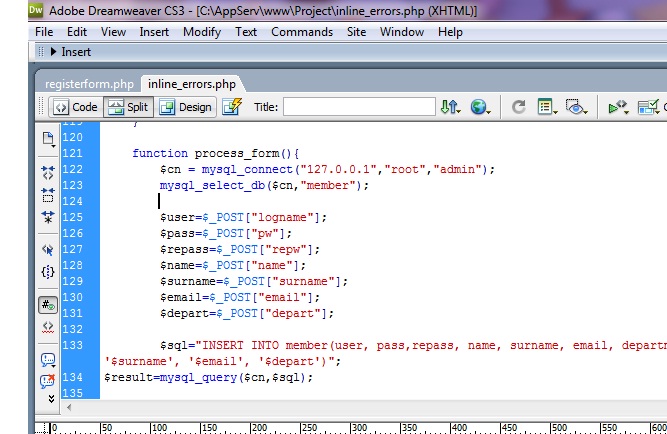This screenshot has height=434, width=667.
Task: Open the File Management dropdown
Action: tap(450, 106)
